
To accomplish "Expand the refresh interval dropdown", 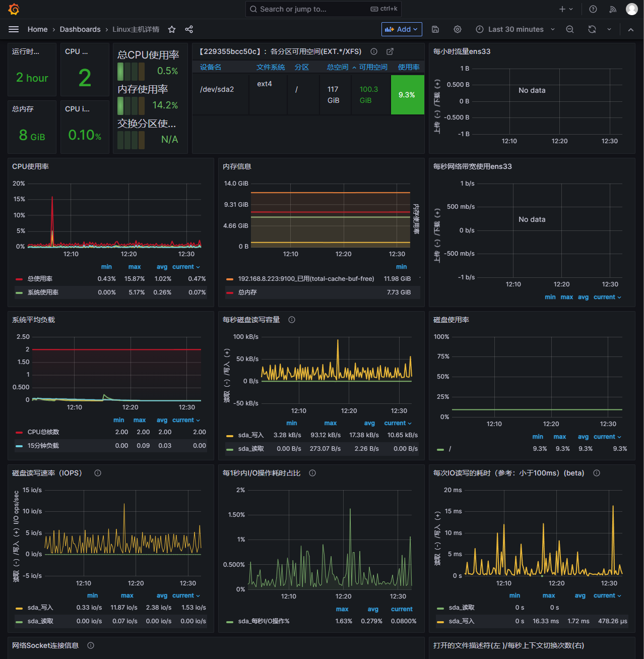I will point(609,29).
